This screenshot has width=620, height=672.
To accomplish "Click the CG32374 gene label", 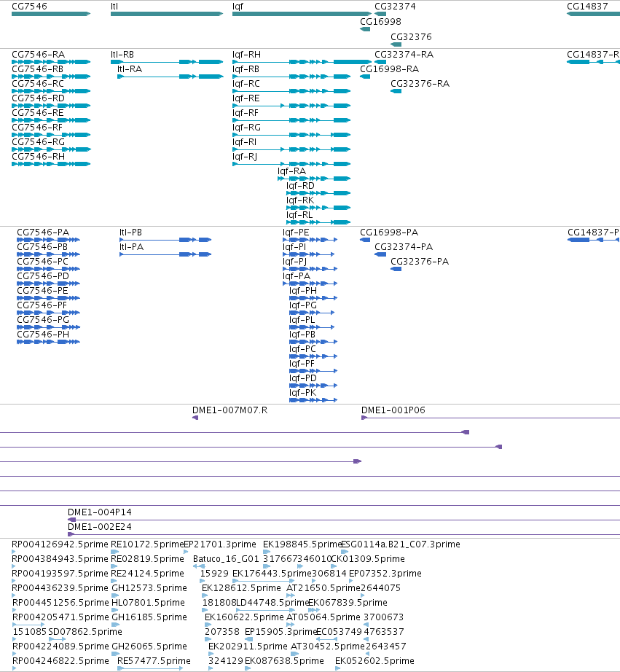I will click(x=395, y=7).
